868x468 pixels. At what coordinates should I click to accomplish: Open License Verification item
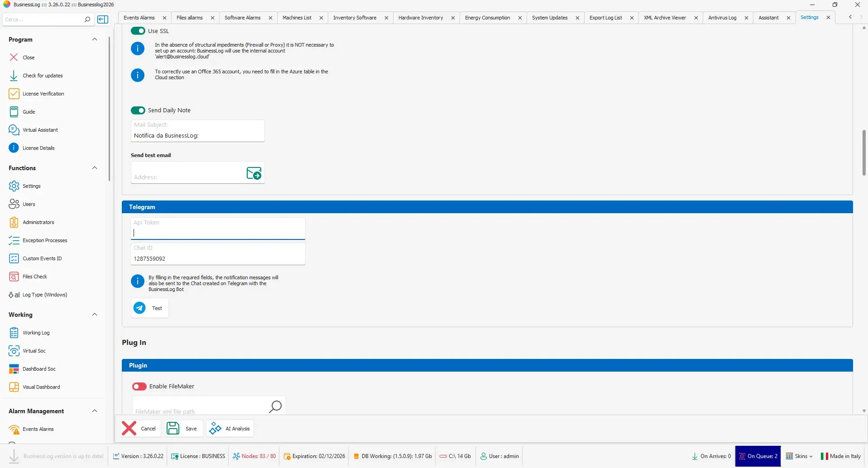tap(43, 94)
